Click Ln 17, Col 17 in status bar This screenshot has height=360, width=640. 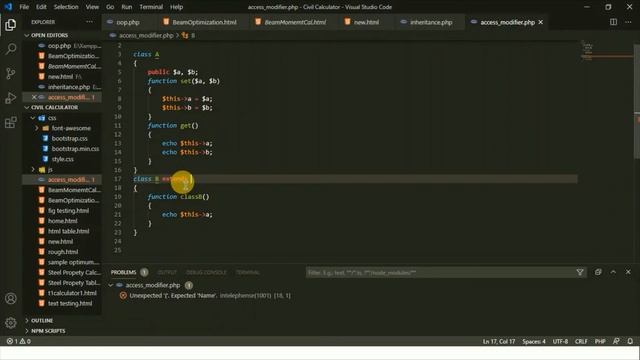point(499,341)
